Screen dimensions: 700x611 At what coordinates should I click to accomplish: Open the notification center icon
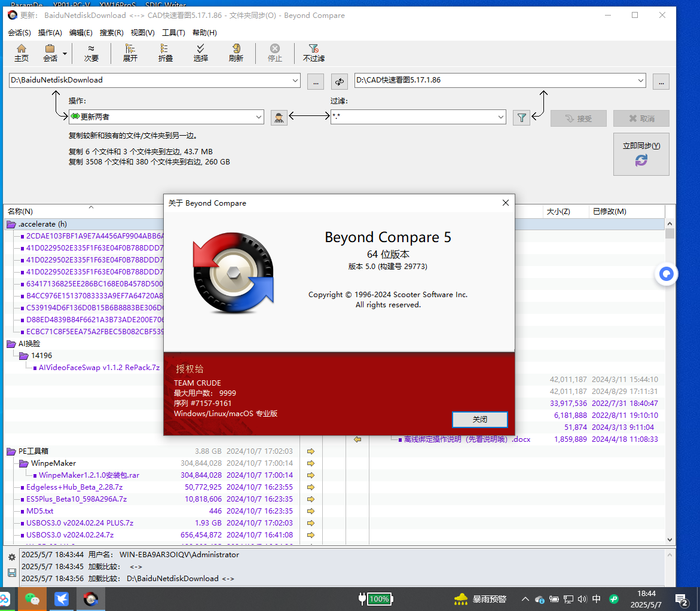[681, 600]
